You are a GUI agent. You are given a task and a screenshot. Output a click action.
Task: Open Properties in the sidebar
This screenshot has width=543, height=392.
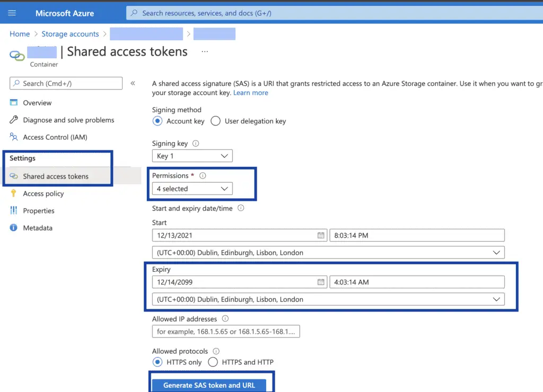click(x=38, y=211)
